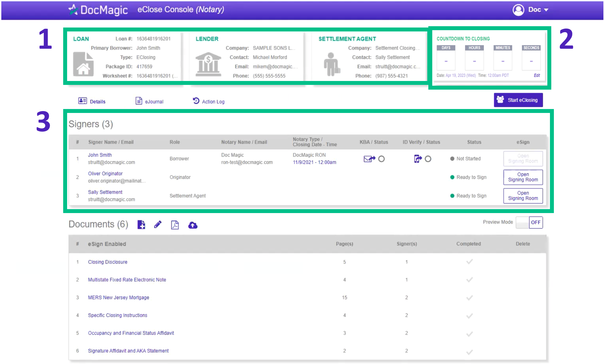
Task: Open MERS New Jersey Mortgage document
Action: pyautogui.click(x=118, y=298)
